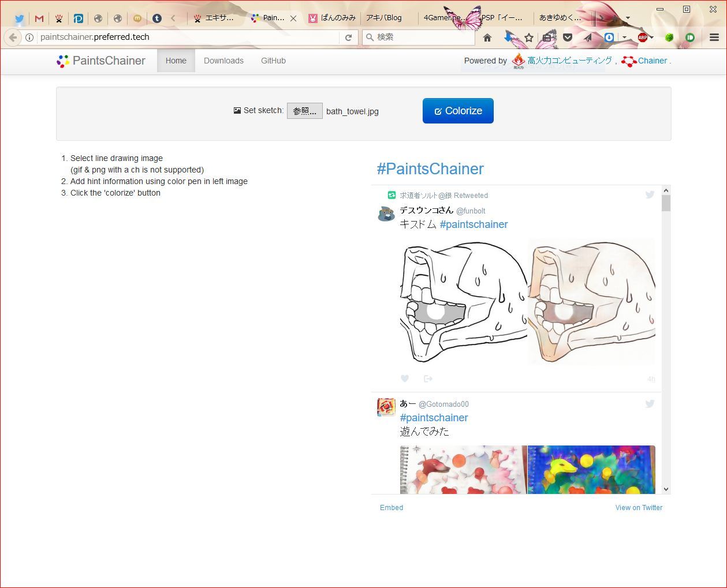This screenshot has width=727, height=588.
Task: Click the PaintsChainer logo brand link
Action: tap(101, 61)
